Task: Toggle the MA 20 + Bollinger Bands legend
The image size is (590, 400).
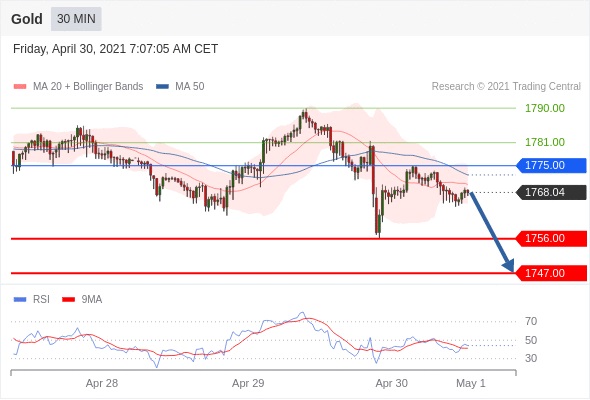Action: pos(78,87)
